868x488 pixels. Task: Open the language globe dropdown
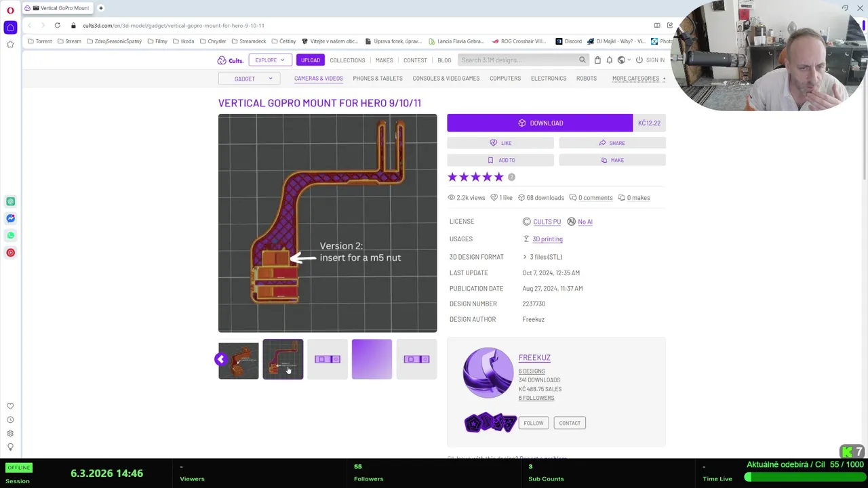coord(624,60)
